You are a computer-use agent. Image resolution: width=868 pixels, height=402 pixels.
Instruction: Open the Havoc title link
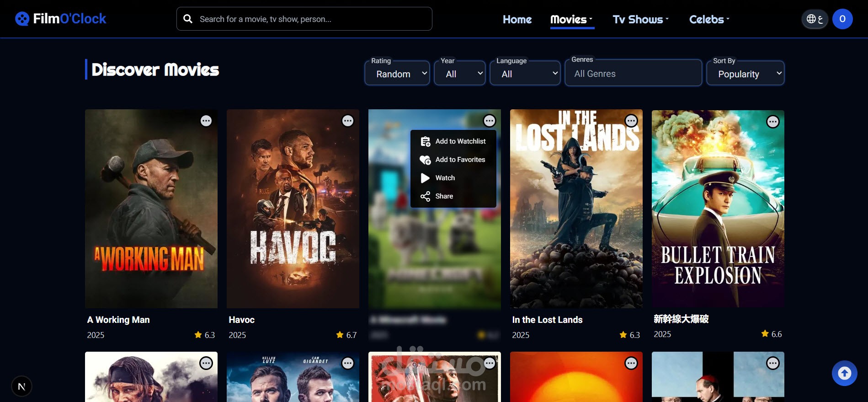(x=242, y=320)
